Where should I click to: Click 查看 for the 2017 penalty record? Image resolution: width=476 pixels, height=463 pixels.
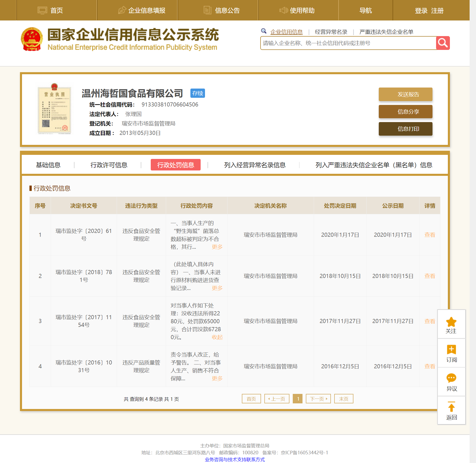coord(430,321)
